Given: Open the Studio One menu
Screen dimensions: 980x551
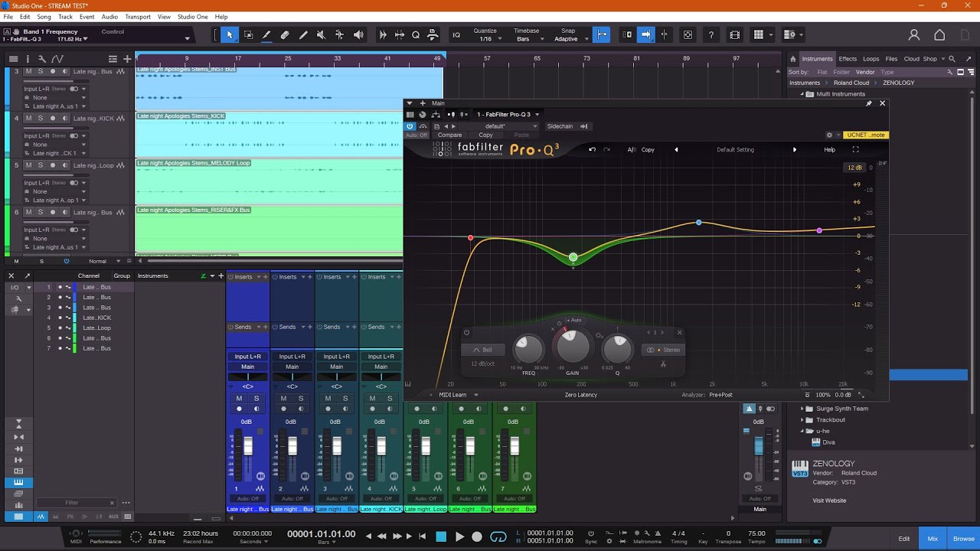Looking at the screenshot, I should 192,17.
